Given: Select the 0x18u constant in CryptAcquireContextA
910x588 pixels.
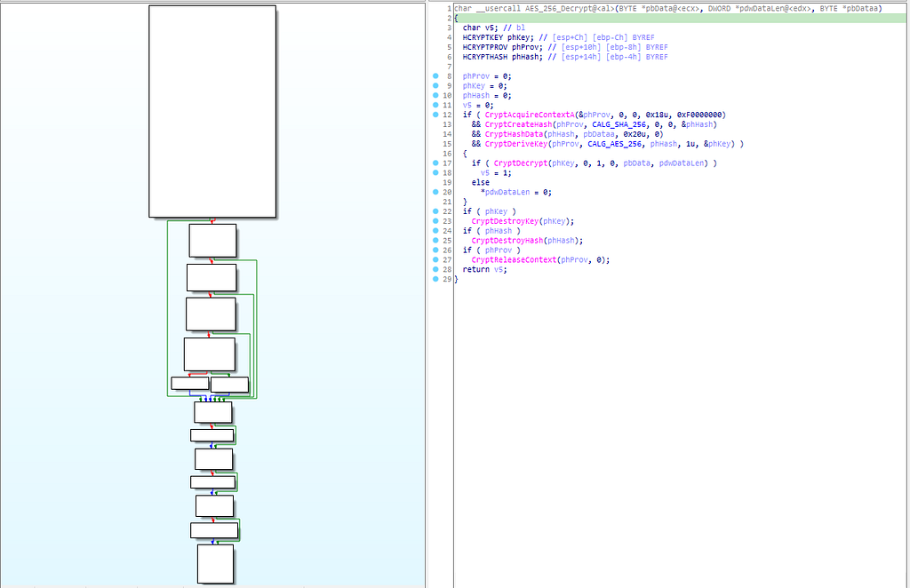Looking at the screenshot, I should [x=657, y=115].
